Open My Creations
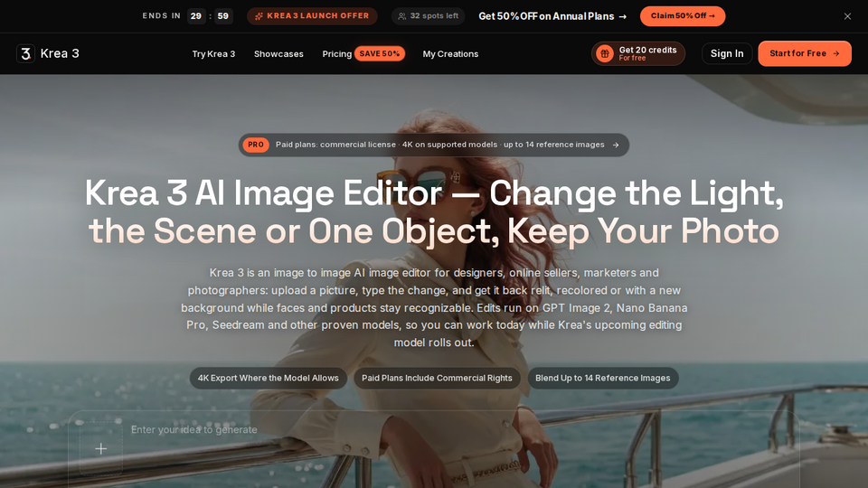Viewport: 868px width, 488px height. (450, 53)
